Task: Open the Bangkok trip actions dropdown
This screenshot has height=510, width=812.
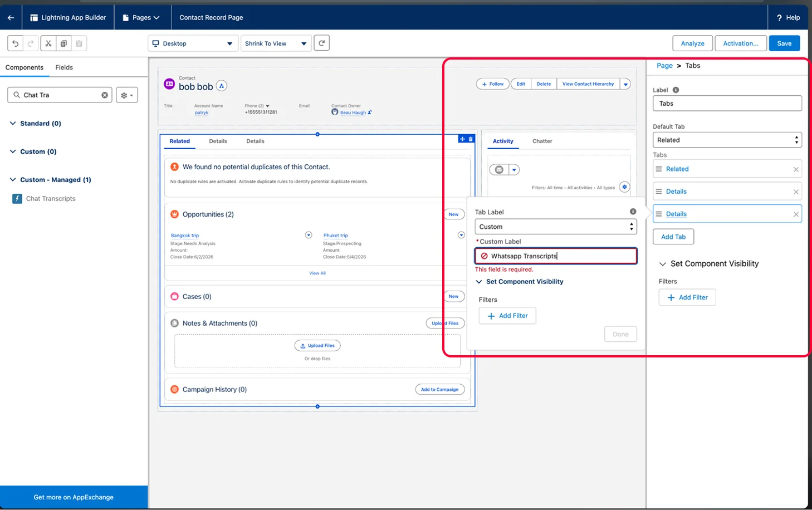Action: point(309,235)
